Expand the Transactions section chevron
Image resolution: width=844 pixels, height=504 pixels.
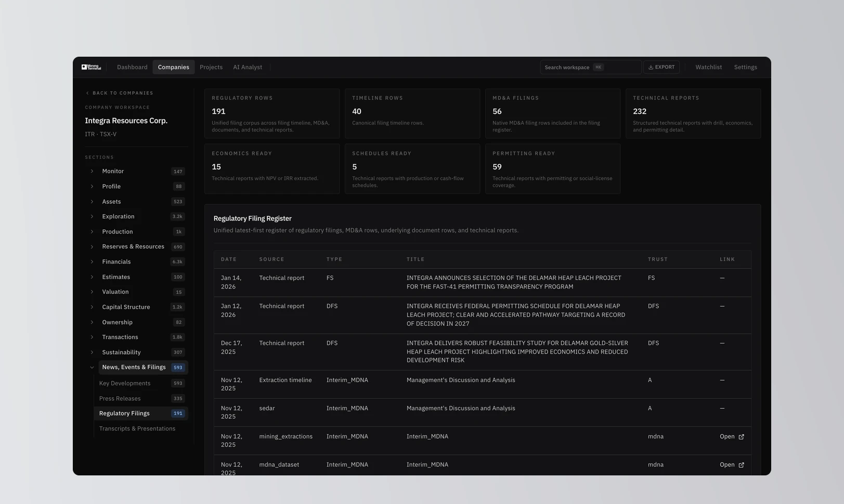coord(92,337)
